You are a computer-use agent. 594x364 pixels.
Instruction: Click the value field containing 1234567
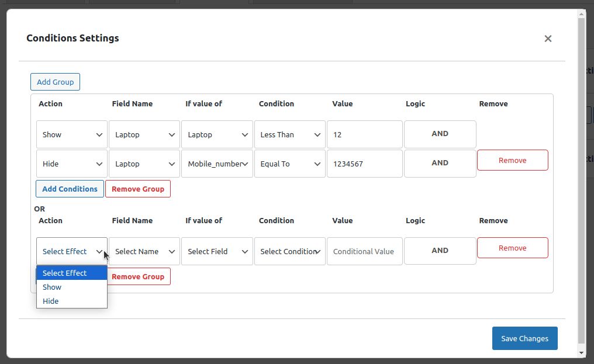click(x=364, y=164)
